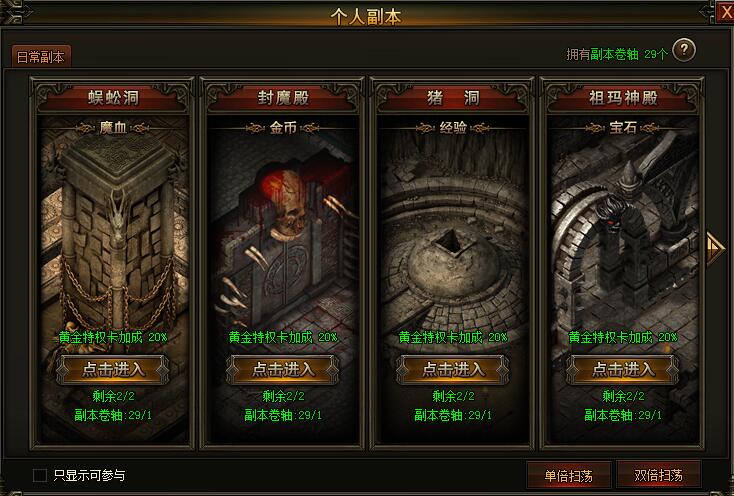Click the question mark help icon
The width and height of the screenshot is (734, 496).
pos(684,50)
